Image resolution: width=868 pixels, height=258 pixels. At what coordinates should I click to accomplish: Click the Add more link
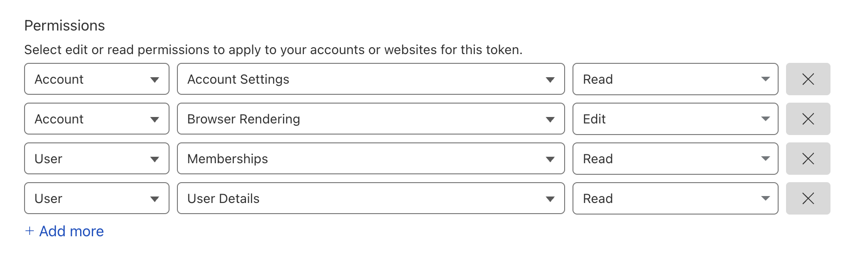(x=71, y=231)
